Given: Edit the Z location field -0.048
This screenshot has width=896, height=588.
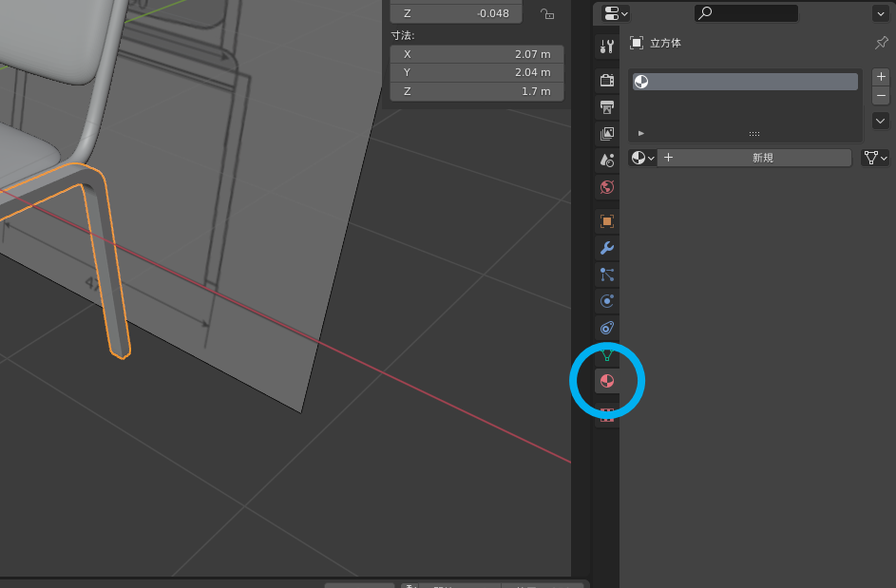Looking at the screenshot, I should (456, 13).
